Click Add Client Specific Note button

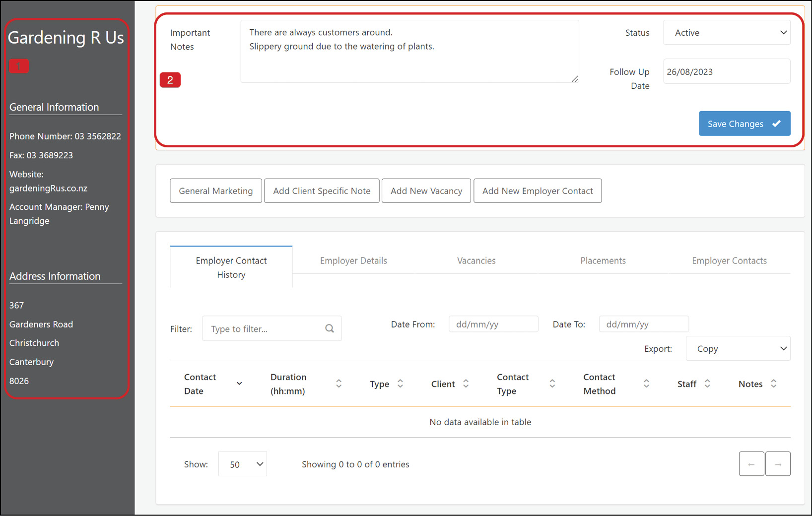click(322, 191)
